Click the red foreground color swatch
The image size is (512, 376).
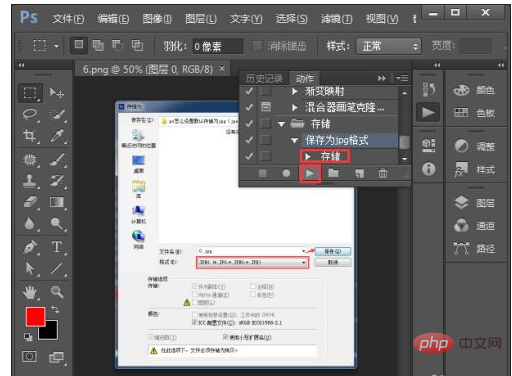[35, 316]
